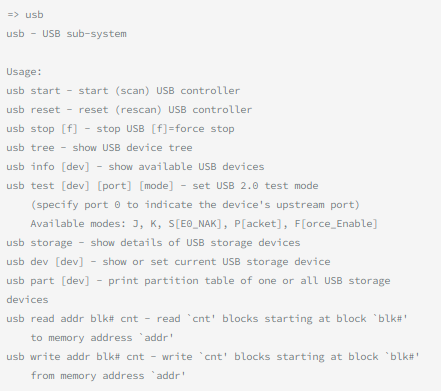Click the 'specify port 0' note line
The width and height of the screenshot is (441, 391).
(x=195, y=205)
